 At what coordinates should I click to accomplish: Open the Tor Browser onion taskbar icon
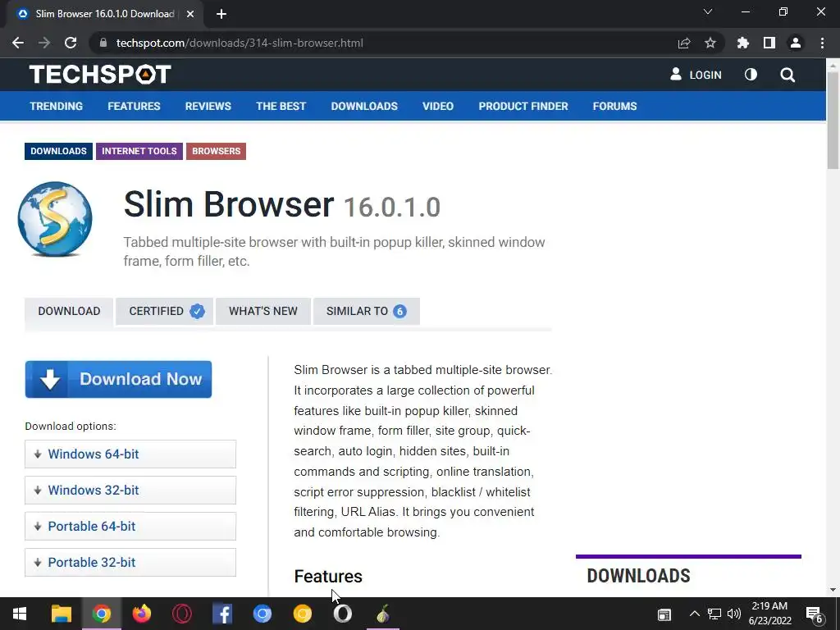382,614
